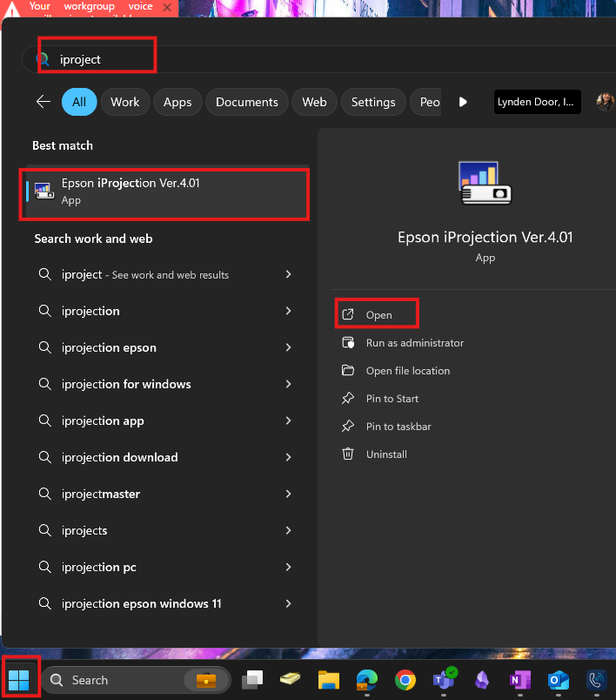Click the large Epson iProjection projector icon

(x=485, y=183)
